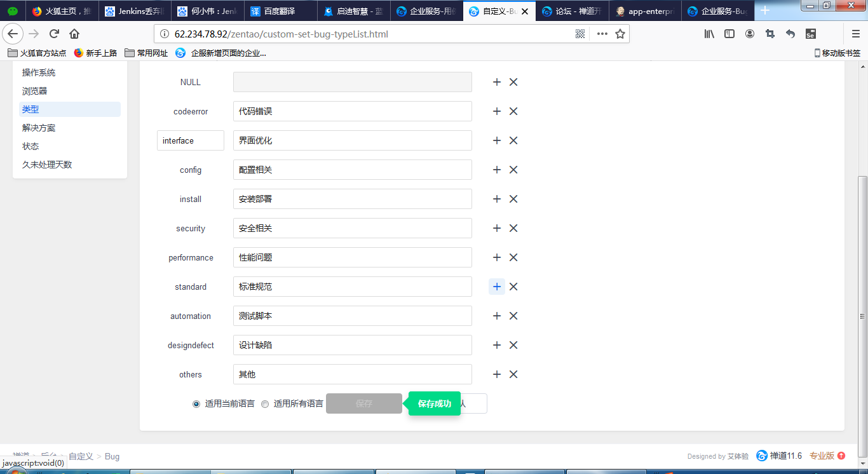Click the screenshot crop tool icon
The height and width of the screenshot is (474, 868).
[770, 34]
